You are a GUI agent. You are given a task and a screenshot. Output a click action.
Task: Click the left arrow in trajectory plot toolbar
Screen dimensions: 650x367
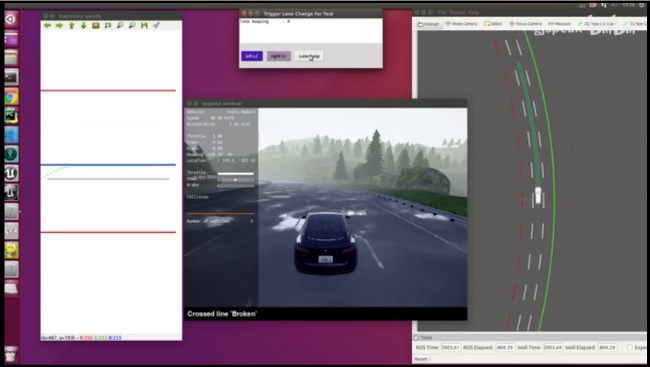click(47, 26)
